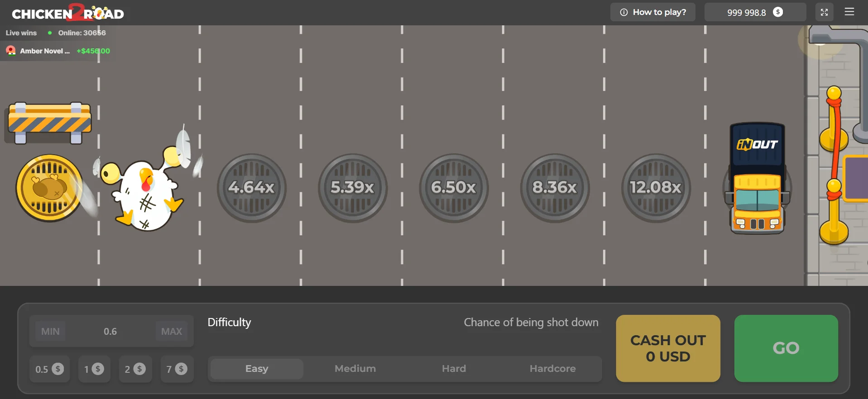Set bet to MAX
Image resolution: width=868 pixels, height=399 pixels.
tap(172, 332)
